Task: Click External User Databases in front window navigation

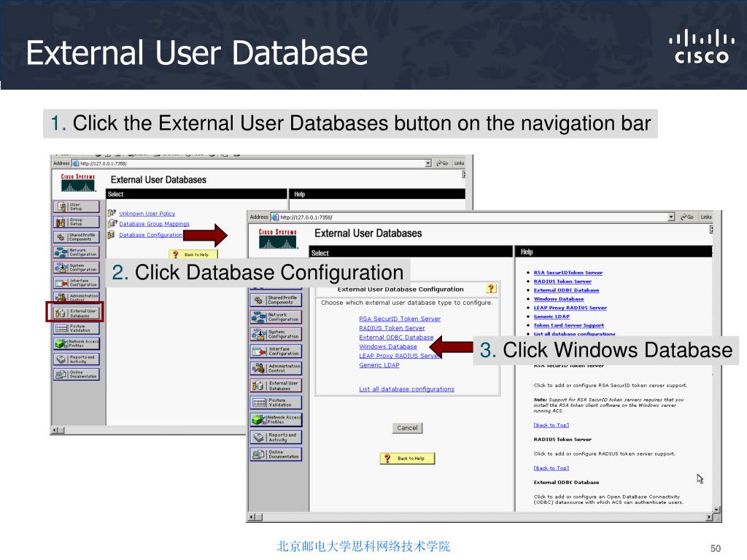Action: 276,386
